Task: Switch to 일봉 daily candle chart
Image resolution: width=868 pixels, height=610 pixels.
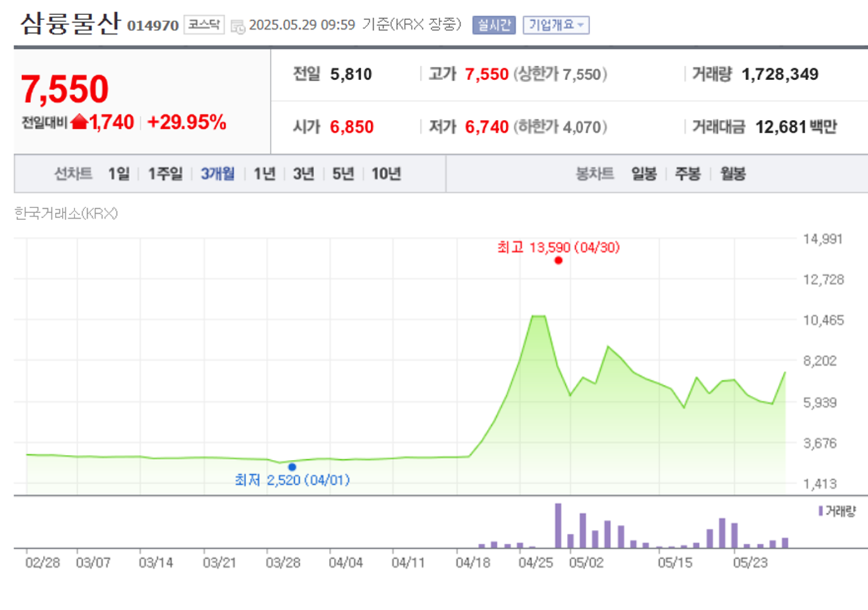Action: pos(644,173)
